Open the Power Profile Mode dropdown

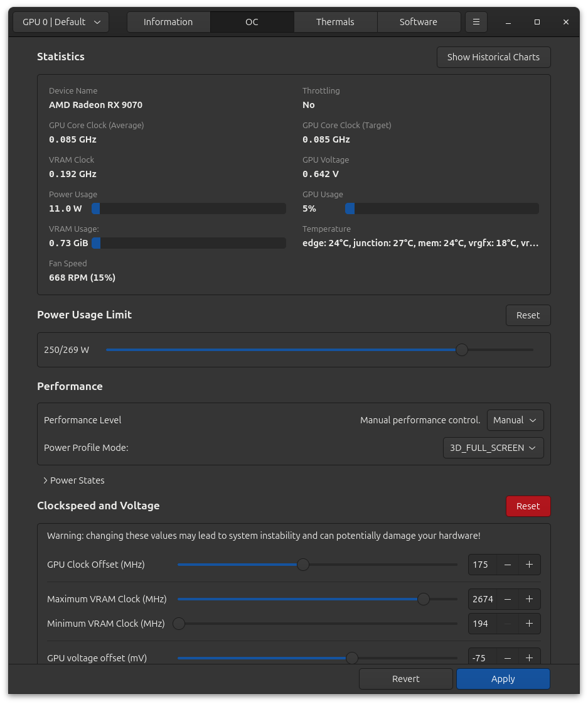pyautogui.click(x=493, y=448)
